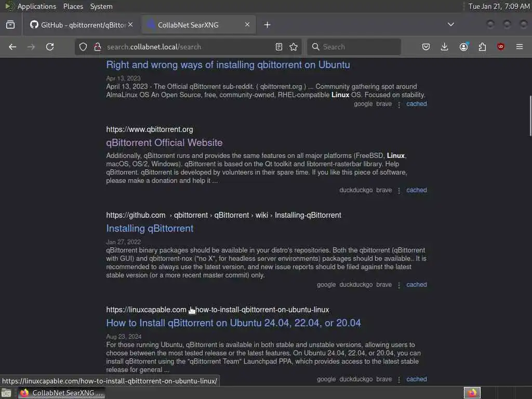Click the 'Jan 27, 2022' result date

click(x=123, y=242)
